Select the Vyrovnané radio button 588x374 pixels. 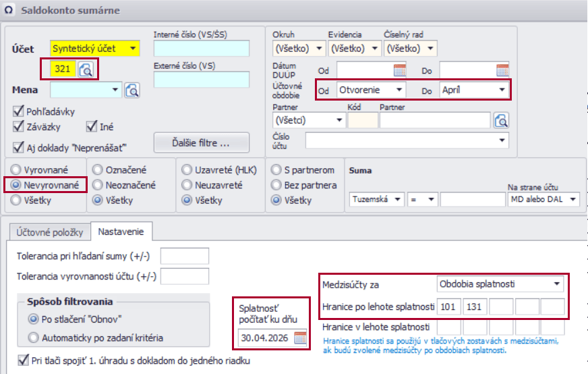click(16, 170)
